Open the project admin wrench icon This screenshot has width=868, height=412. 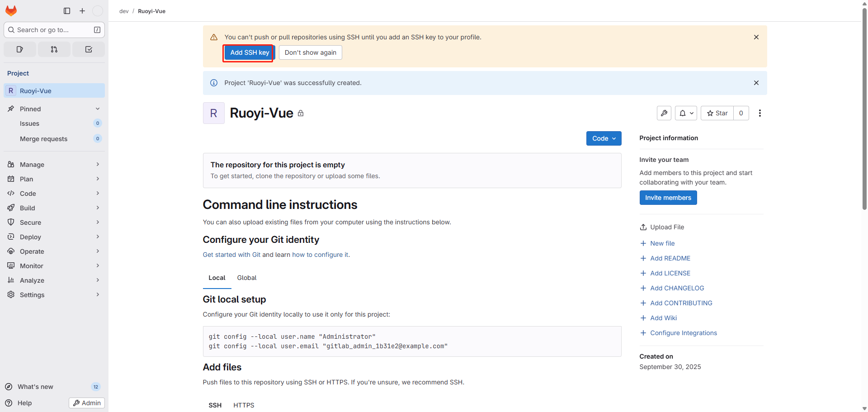(x=664, y=113)
